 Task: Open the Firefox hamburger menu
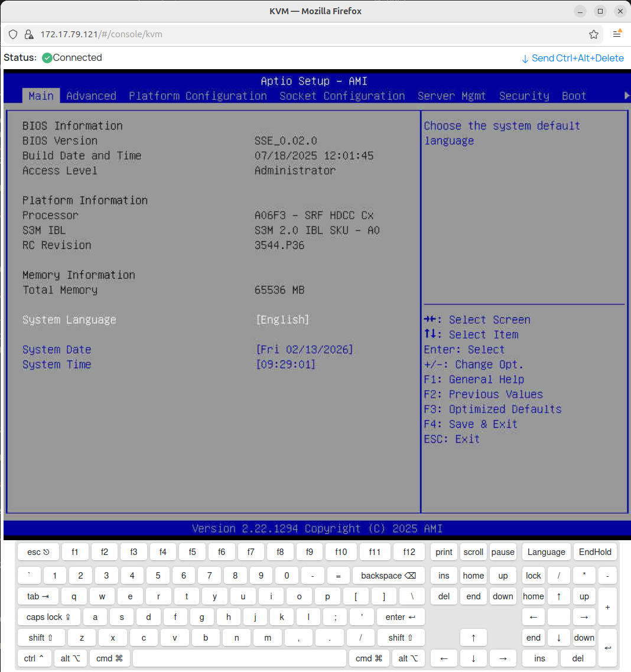[x=617, y=34]
